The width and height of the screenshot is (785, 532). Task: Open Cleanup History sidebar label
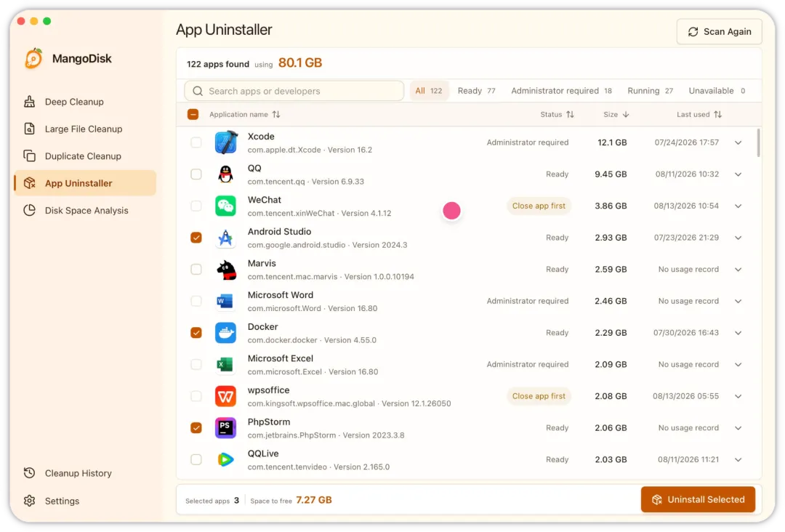78,473
